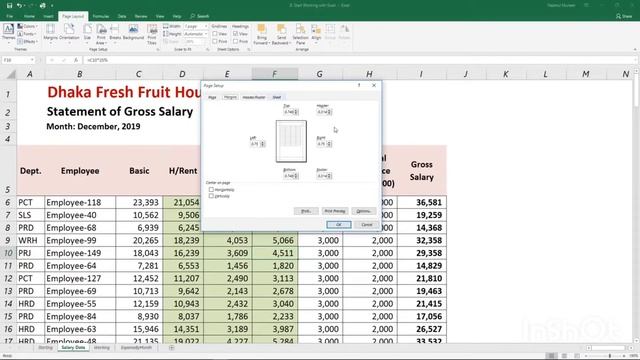Viewport: 640px width, 360px height.
Task: Switch to Page Layout view in status bar
Action: 564,356
